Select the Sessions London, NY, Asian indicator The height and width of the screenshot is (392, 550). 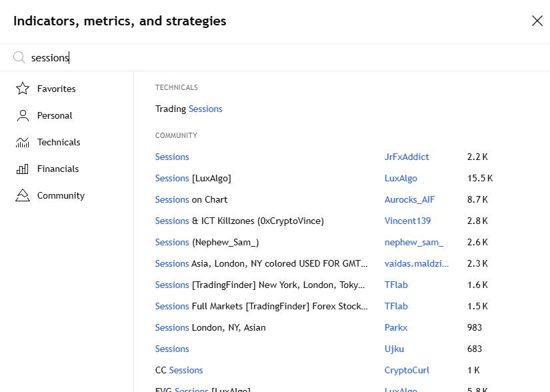click(210, 327)
